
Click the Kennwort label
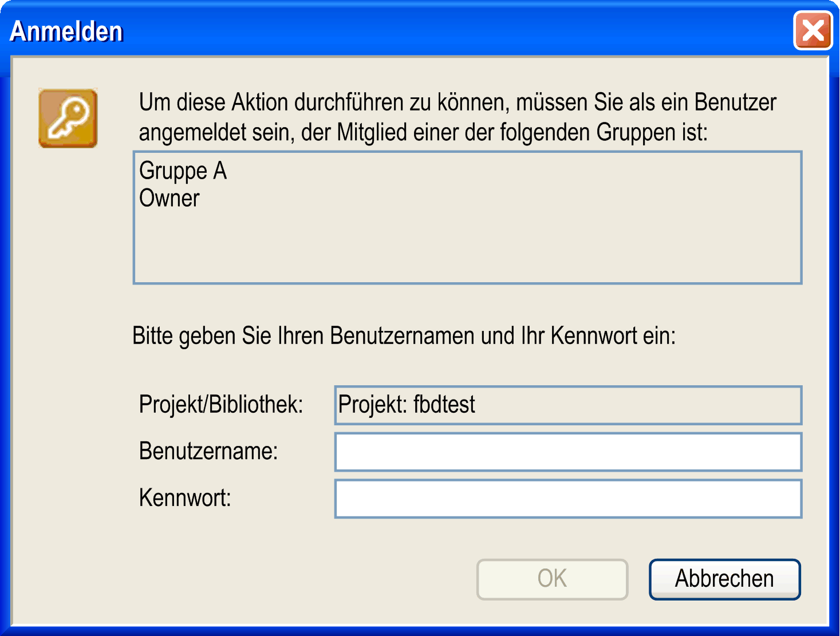pyautogui.click(x=185, y=498)
